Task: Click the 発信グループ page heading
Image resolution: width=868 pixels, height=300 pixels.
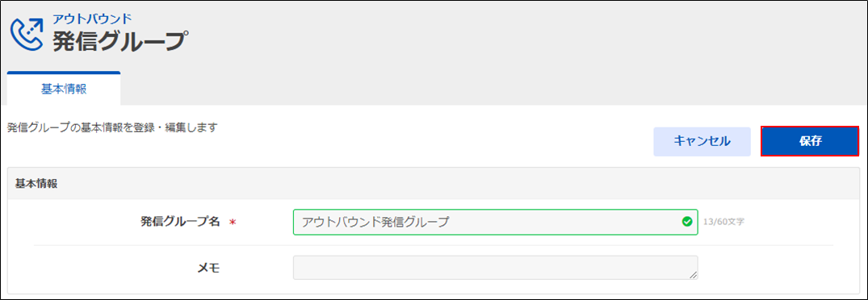Action: click(x=118, y=41)
